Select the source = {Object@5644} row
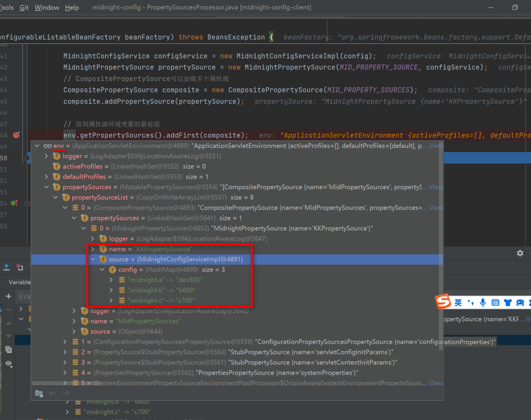This screenshot has width=531, height=420. (237, 331)
